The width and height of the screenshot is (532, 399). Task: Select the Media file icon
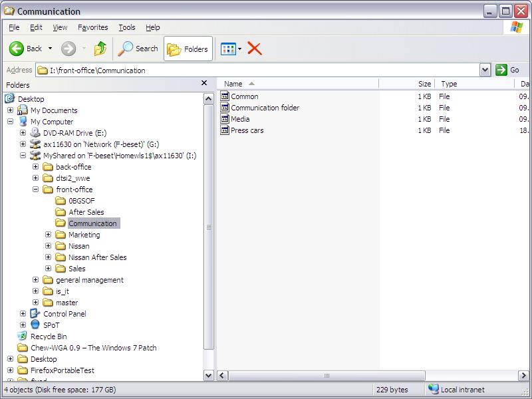pos(225,119)
